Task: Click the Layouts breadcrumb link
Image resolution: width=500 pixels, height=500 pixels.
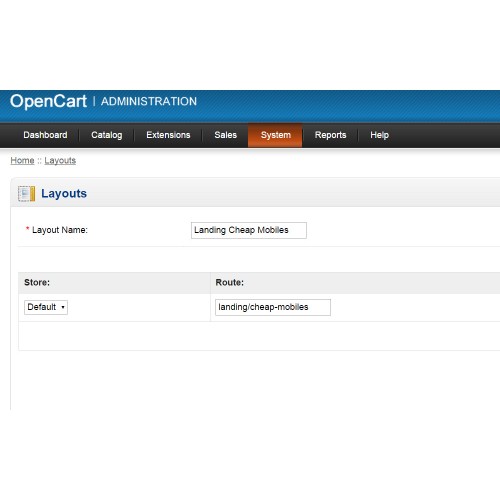Action: coord(60,161)
